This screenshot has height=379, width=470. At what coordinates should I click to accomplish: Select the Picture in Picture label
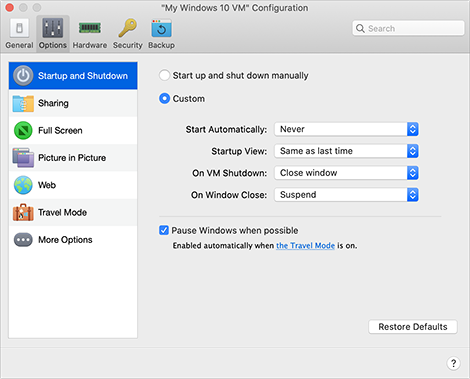coord(72,158)
